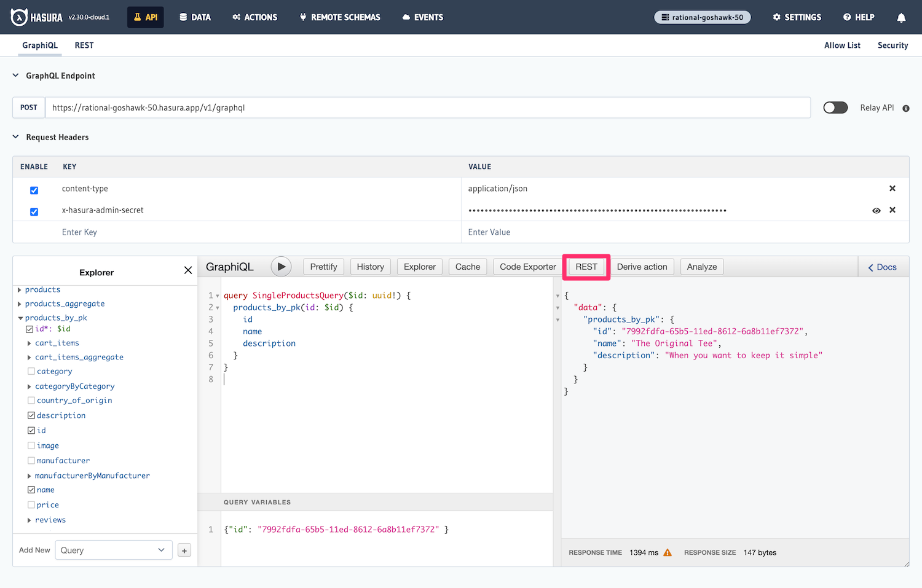922x588 pixels.
Task: Enable the Relay API toggle
Action: coord(835,107)
